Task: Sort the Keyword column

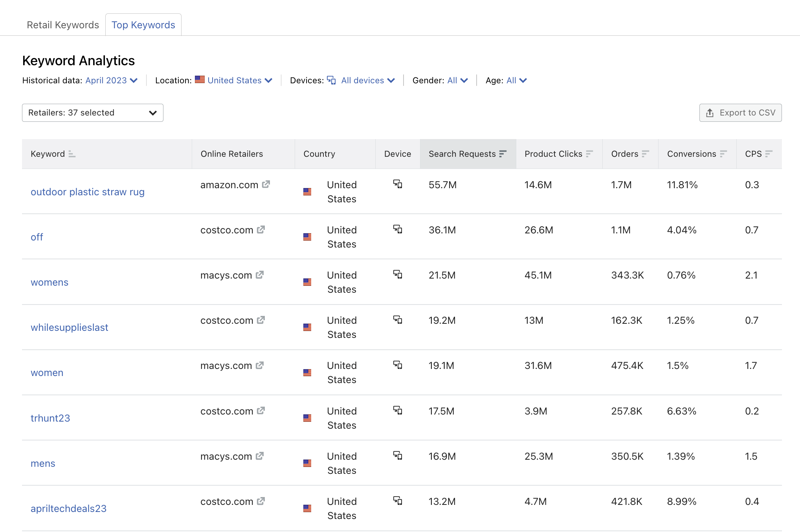Action: 72,154
